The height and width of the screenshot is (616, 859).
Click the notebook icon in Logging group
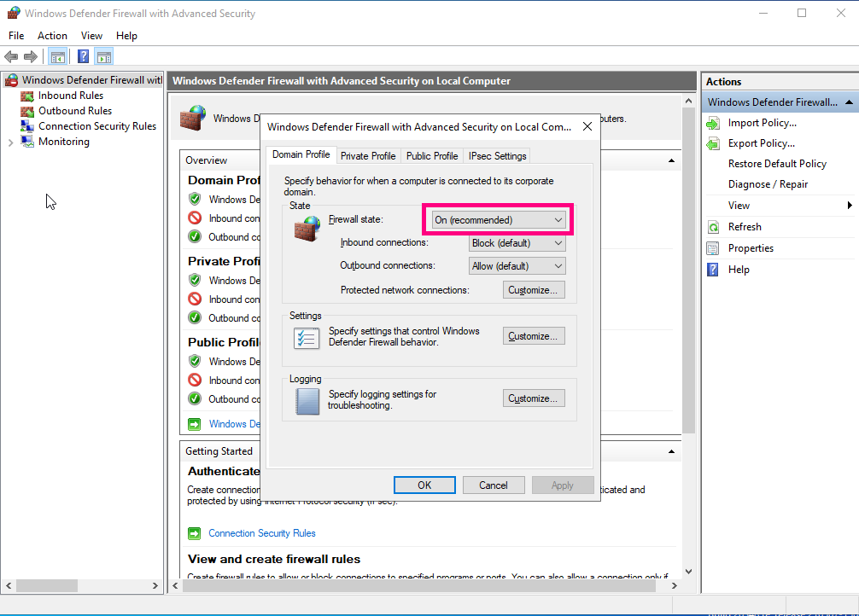(x=307, y=401)
